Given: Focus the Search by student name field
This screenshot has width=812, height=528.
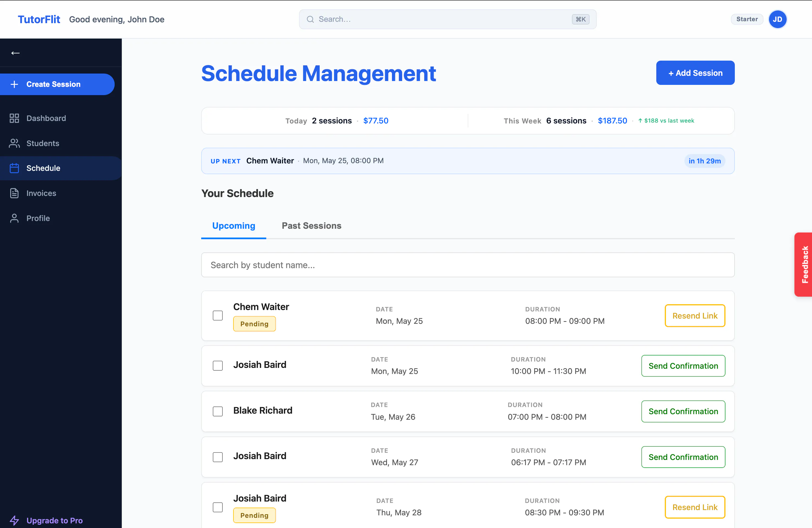Looking at the screenshot, I should [468, 265].
